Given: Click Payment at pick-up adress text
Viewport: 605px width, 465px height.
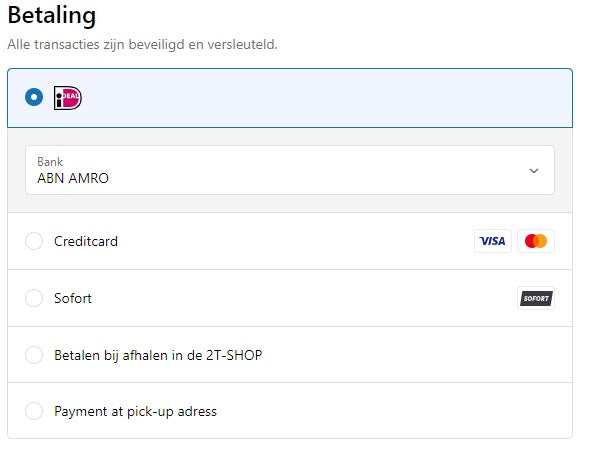Looking at the screenshot, I should coord(135,411).
